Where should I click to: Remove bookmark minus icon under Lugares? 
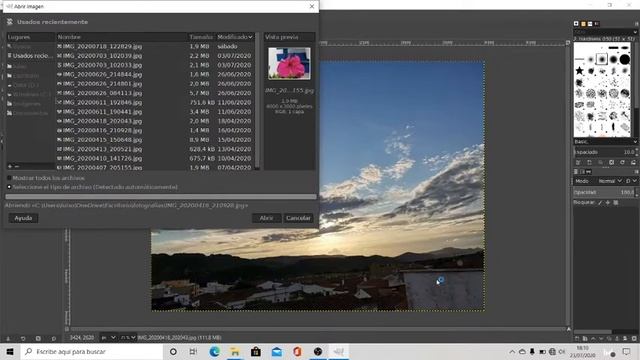click(x=17, y=166)
